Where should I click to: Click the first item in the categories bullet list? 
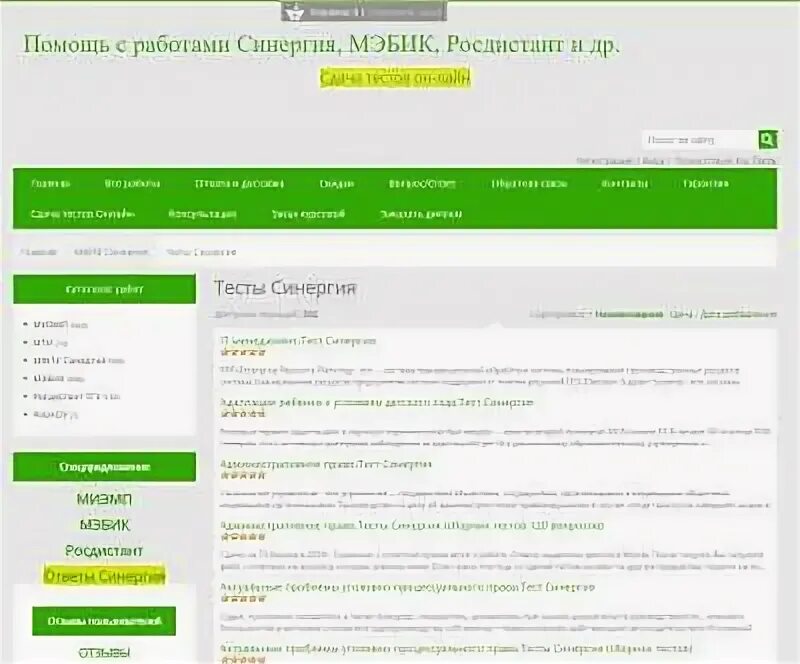click(x=60, y=325)
